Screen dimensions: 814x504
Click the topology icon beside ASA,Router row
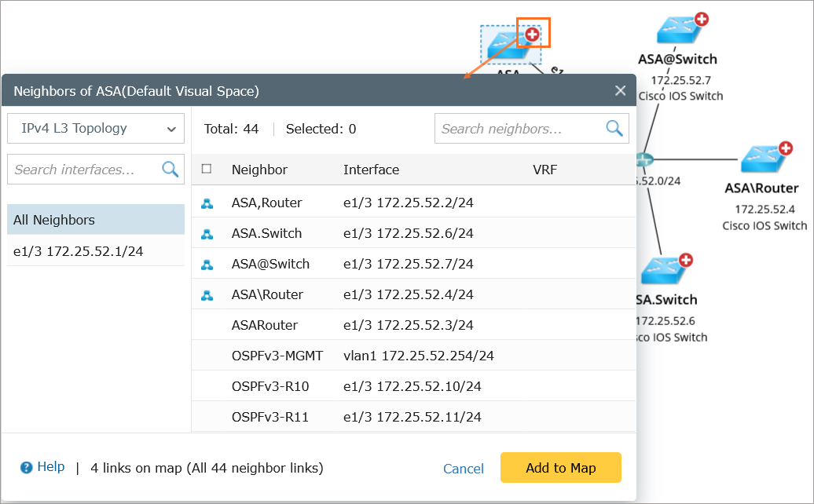tap(207, 203)
